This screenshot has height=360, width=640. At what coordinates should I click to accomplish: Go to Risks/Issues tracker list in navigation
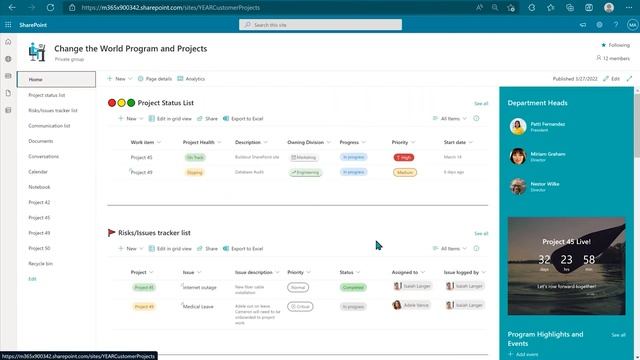53,110
